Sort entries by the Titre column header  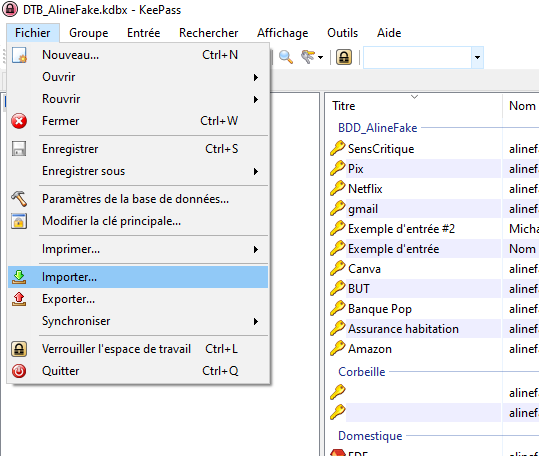click(x=415, y=105)
